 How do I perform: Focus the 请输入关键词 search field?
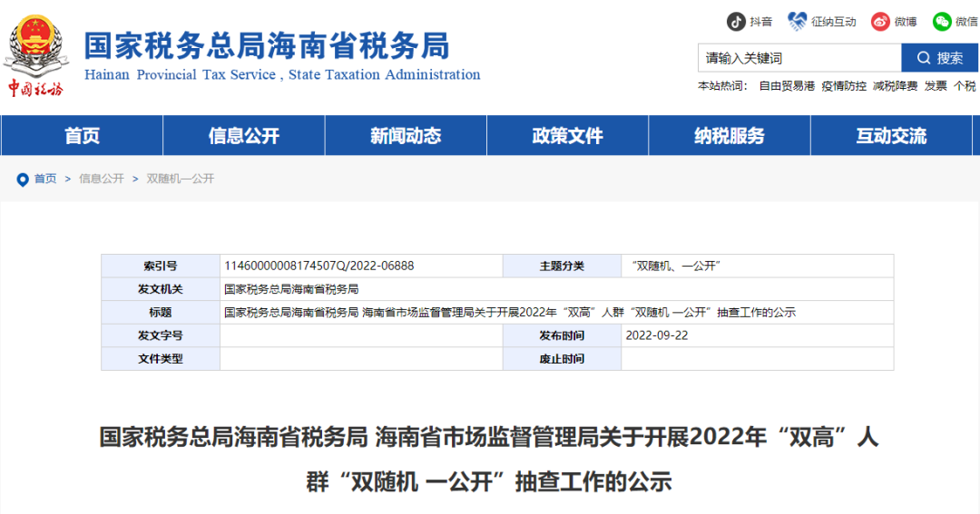(799, 58)
